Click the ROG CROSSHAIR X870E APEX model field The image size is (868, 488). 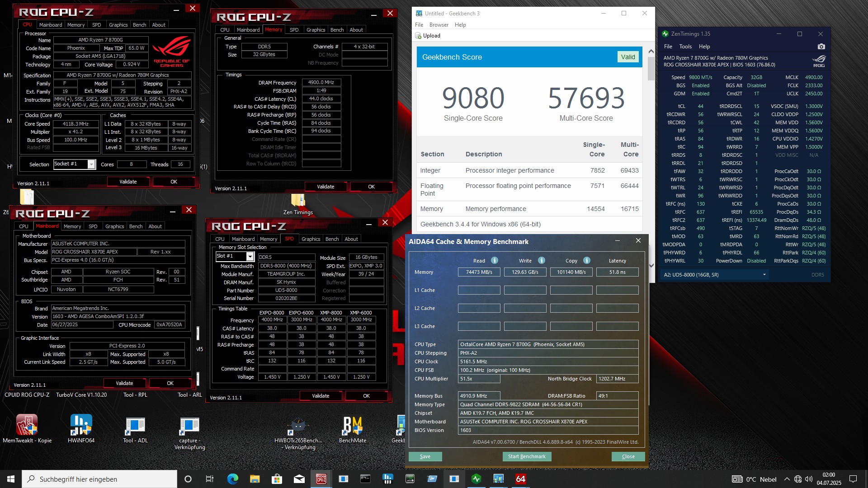coord(94,252)
